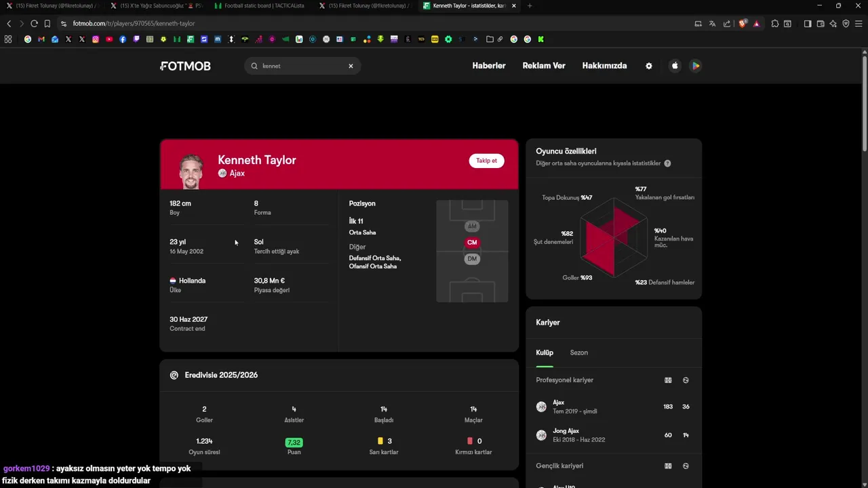
Task: Switch to the X'te Yağız Sabuncuoğlu tab
Action: [157, 5]
